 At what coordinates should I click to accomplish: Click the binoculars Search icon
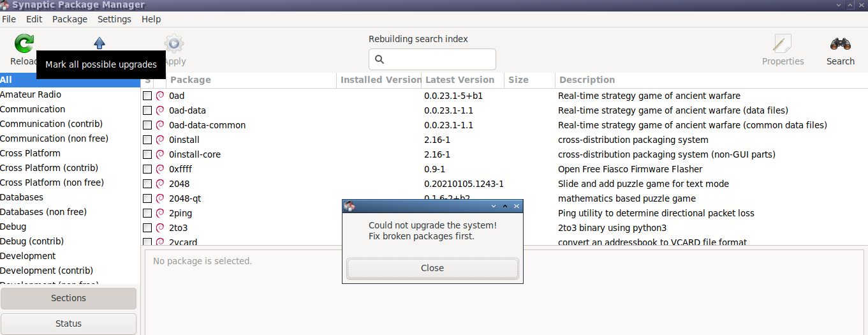click(x=840, y=44)
